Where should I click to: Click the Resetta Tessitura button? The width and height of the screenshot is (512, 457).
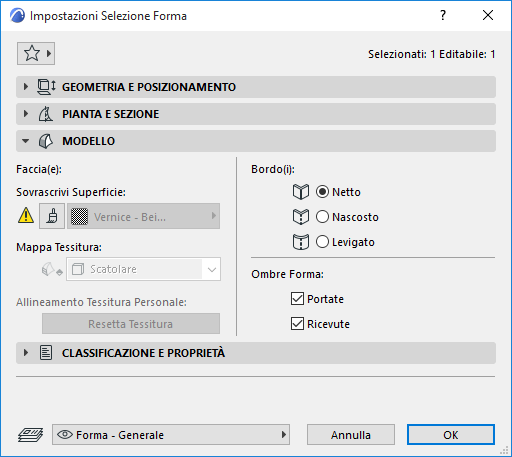coord(131,324)
